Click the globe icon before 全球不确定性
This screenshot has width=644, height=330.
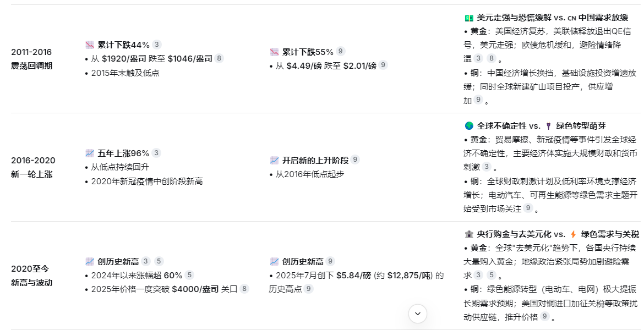click(469, 126)
